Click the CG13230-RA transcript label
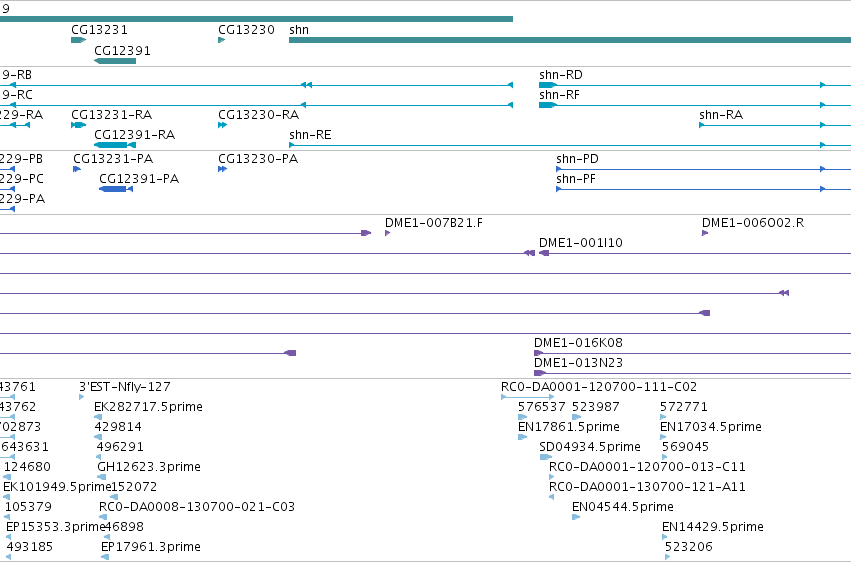The image size is (851, 562). tap(258, 115)
